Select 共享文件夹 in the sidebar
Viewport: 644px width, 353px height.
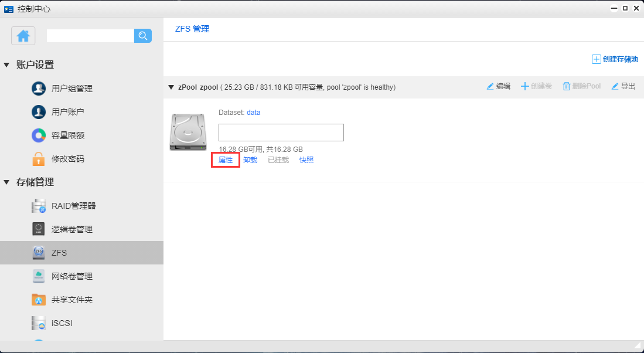(72, 300)
